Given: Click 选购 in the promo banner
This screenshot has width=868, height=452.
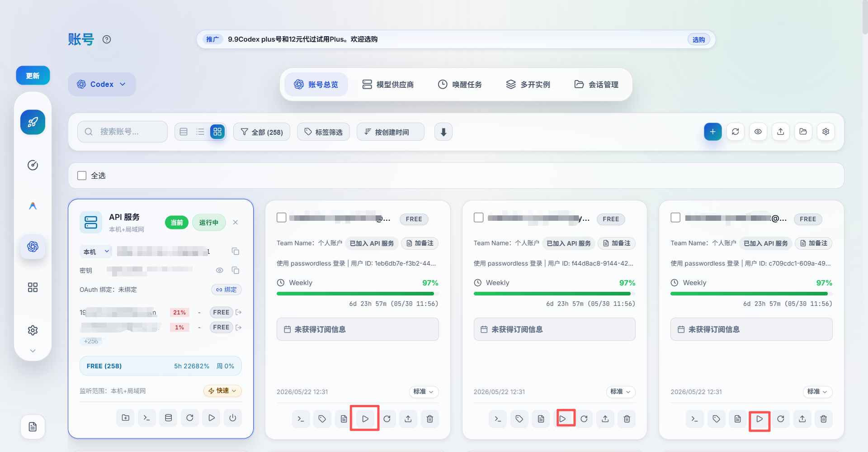Looking at the screenshot, I should pyautogui.click(x=699, y=39).
